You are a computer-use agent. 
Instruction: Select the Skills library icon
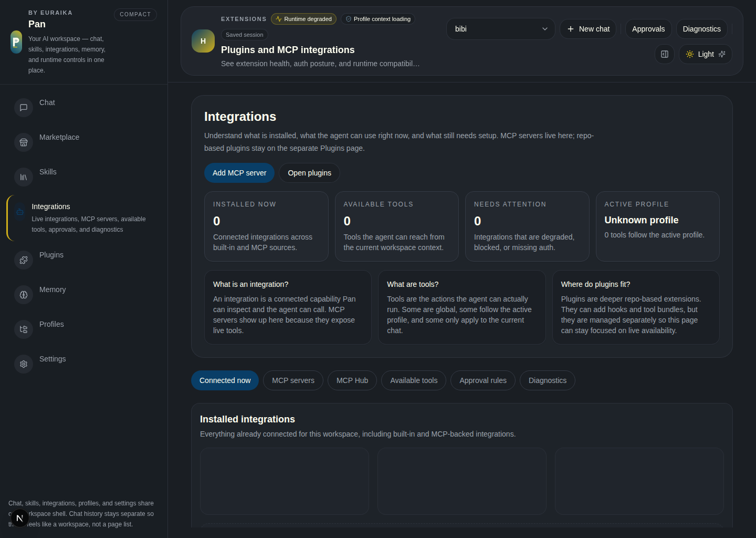(x=24, y=177)
